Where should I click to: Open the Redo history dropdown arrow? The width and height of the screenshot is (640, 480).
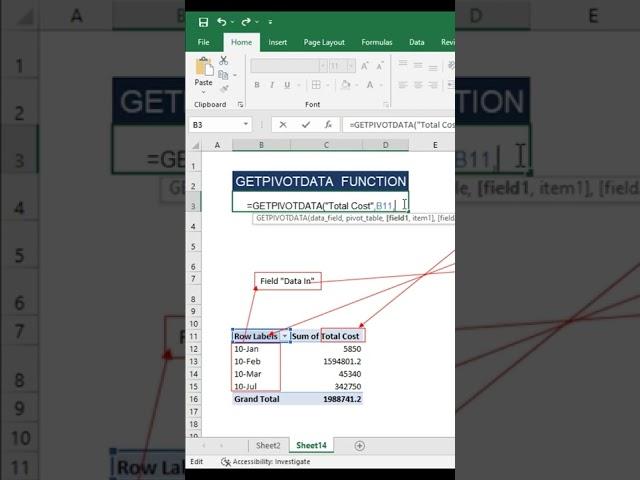point(257,22)
